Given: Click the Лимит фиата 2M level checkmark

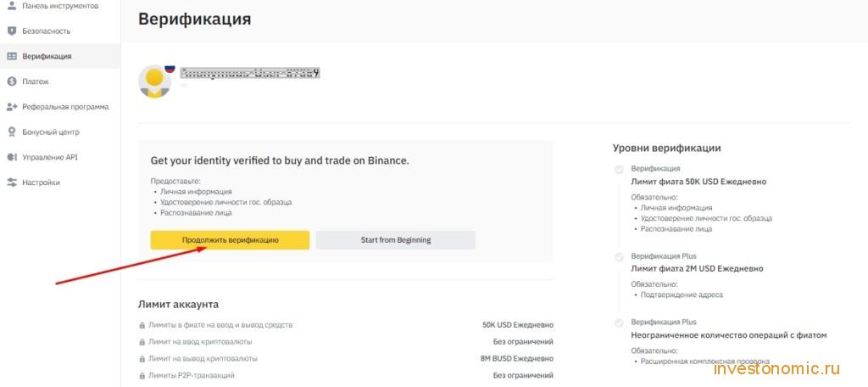Looking at the screenshot, I should pyautogui.click(x=618, y=256).
